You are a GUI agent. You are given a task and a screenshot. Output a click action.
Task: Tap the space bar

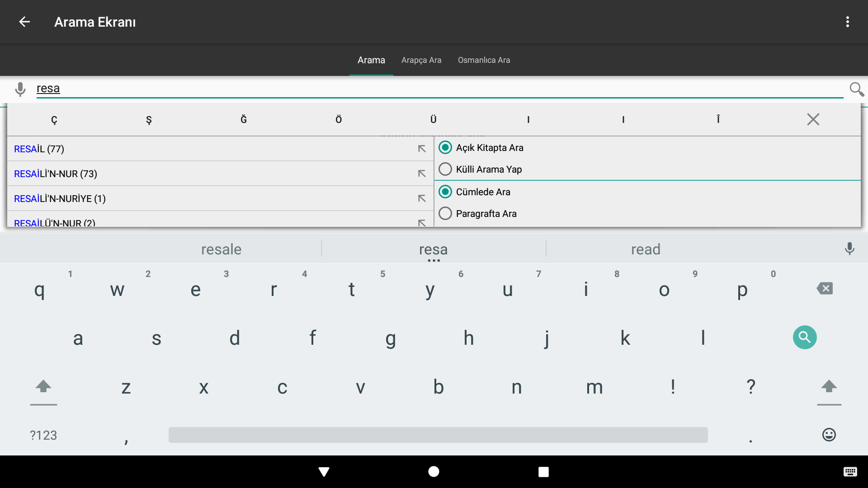(x=438, y=435)
